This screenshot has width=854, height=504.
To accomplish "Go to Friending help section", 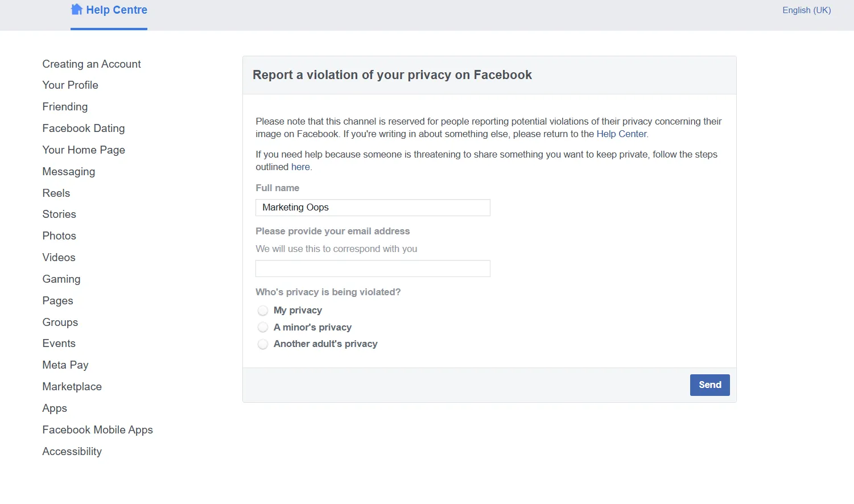I will pos(65,107).
